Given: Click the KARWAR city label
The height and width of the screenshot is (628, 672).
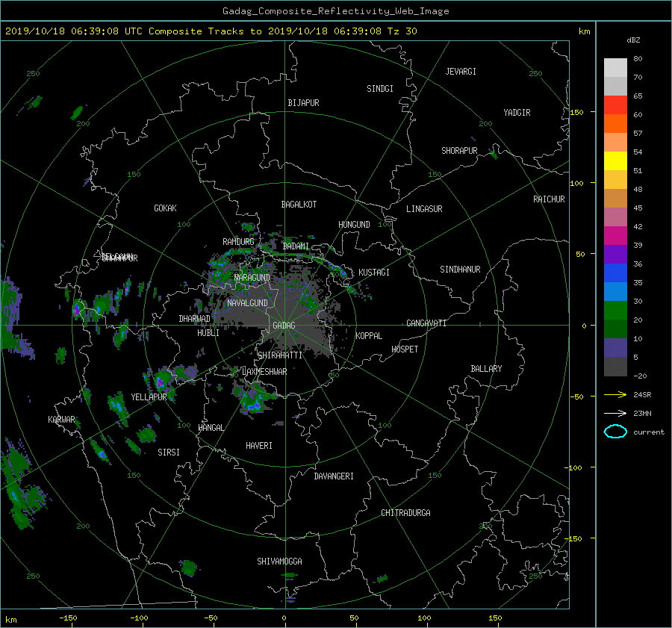Looking at the screenshot, I should pyautogui.click(x=61, y=419).
